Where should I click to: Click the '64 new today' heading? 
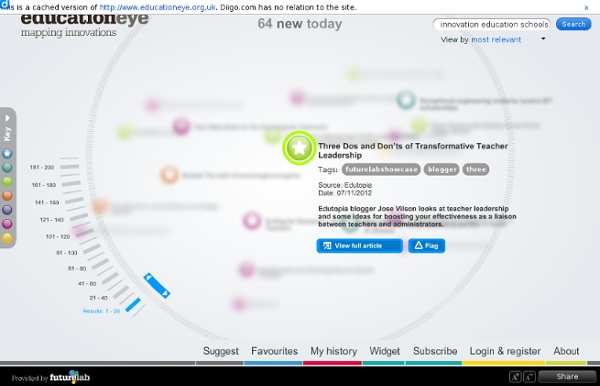click(300, 24)
